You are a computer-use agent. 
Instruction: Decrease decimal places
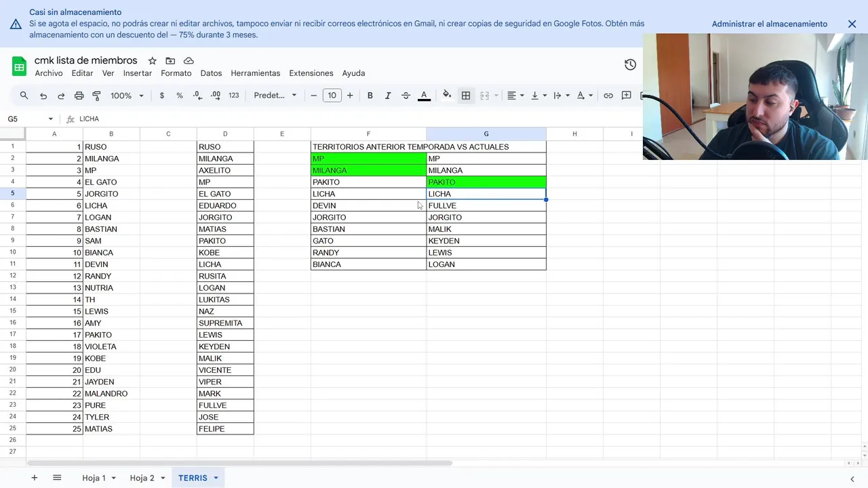[x=197, y=96]
